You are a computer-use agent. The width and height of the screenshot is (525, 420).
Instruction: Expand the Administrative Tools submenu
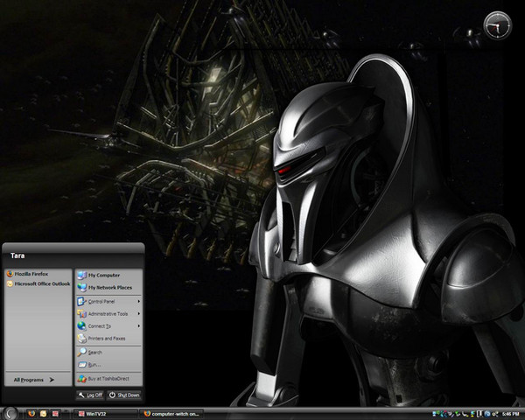click(x=108, y=313)
